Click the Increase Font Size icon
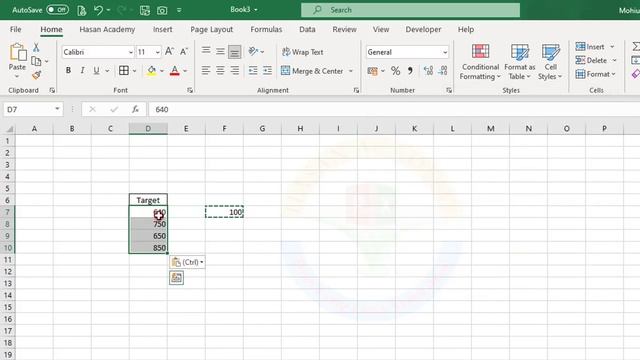Viewport: 640px width, 360px height. click(x=169, y=51)
